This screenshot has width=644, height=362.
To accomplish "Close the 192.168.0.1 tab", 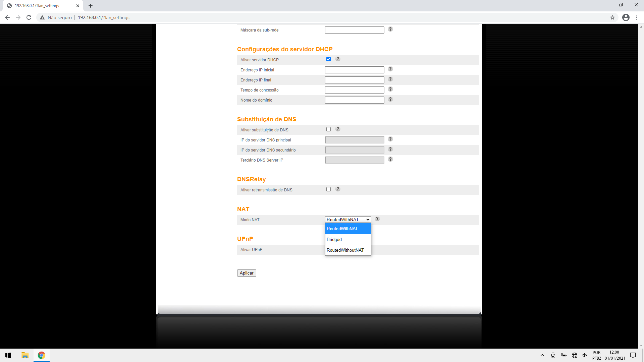I will point(78,6).
